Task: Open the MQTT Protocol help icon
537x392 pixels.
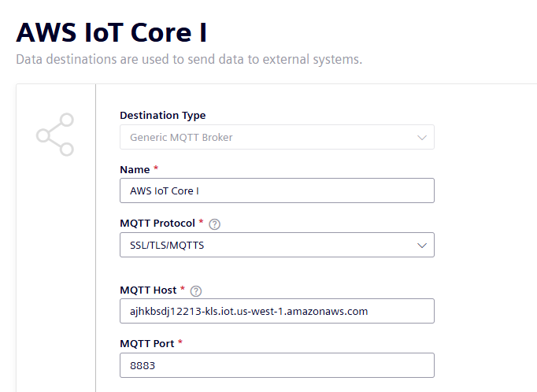Action: pyautogui.click(x=214, y=224)
